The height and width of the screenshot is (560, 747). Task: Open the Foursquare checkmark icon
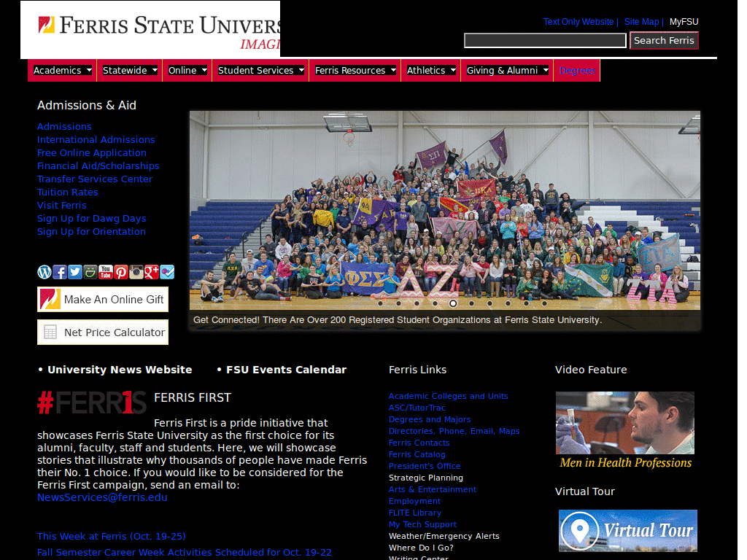[167, 272]
